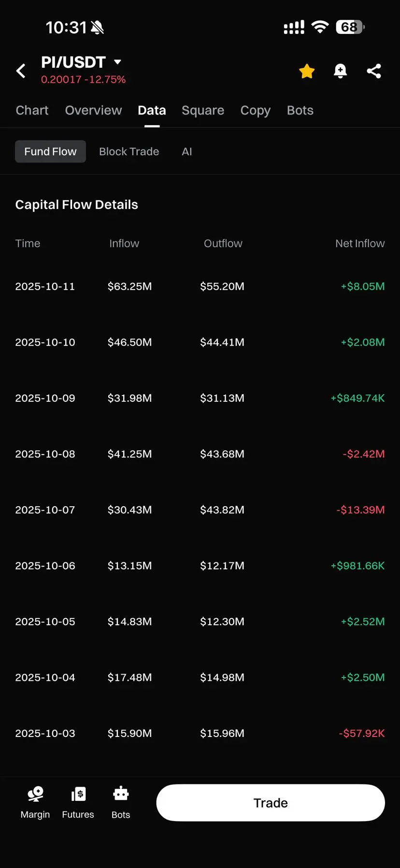The image size is (400, 868).
Task: Open price alert bell icon
Action: pos(340,71)
